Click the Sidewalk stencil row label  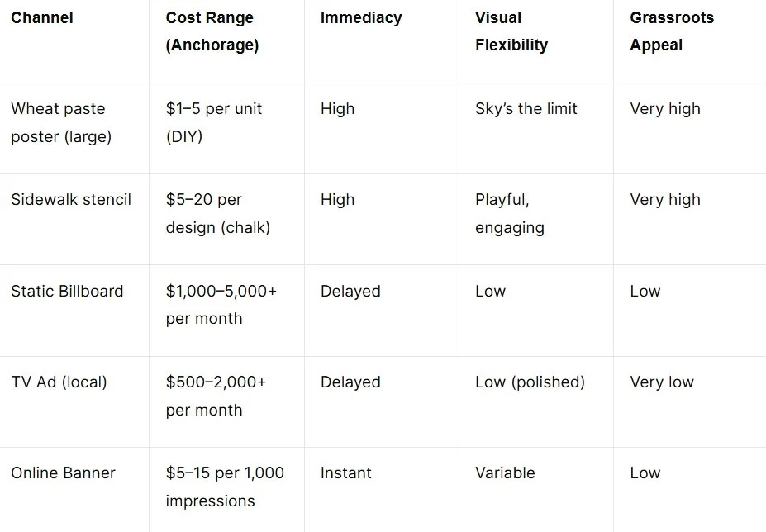[x=71, y=199]
